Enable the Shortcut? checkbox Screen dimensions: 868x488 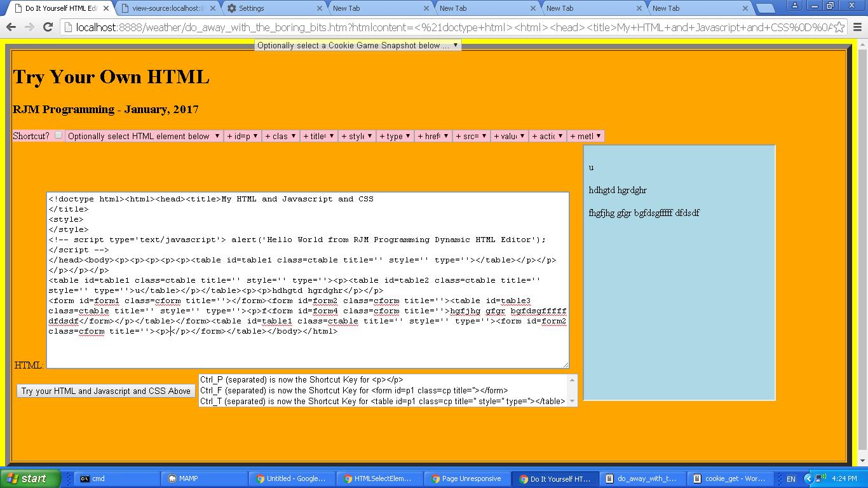pyautogui.click(x=58, y=135)
